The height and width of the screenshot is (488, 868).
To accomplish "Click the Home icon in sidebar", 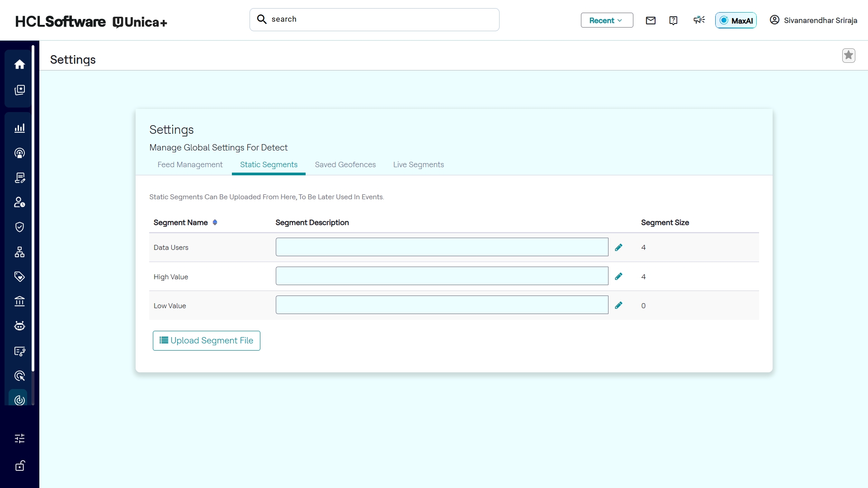I will [19, 65].
